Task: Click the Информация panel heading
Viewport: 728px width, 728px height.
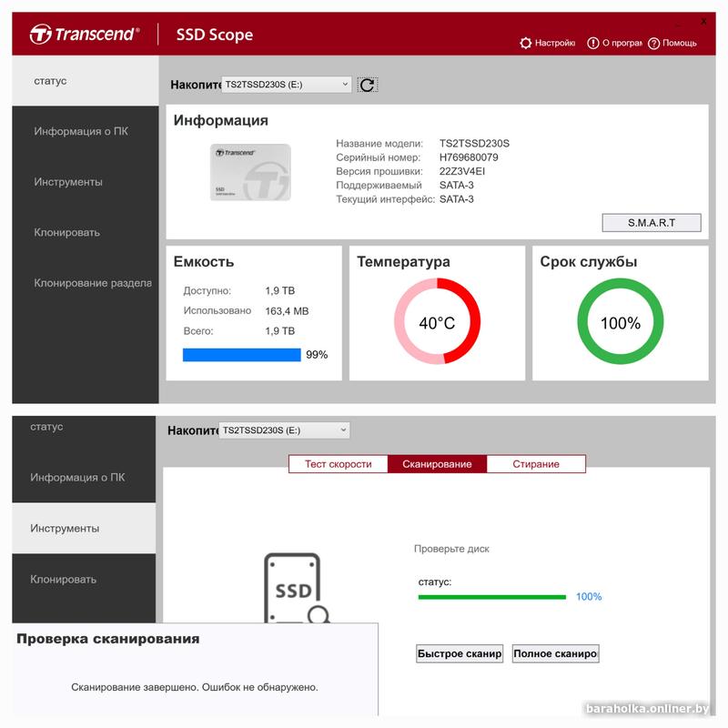Action: click(x=221, y=121)
